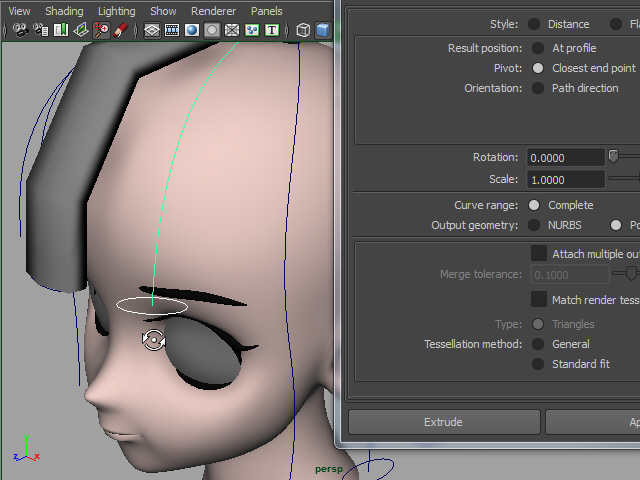Select the Distance style radio button
The height and width of the screenshot is (480, 640).
535,24
